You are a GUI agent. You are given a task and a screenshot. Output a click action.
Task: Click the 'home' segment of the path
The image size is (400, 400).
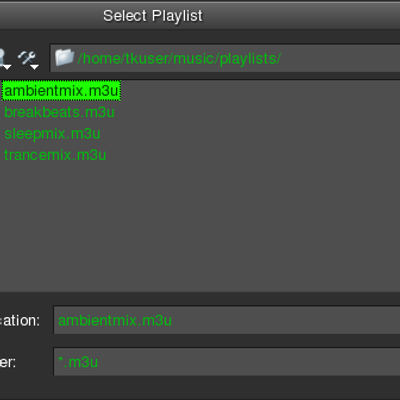101,59
